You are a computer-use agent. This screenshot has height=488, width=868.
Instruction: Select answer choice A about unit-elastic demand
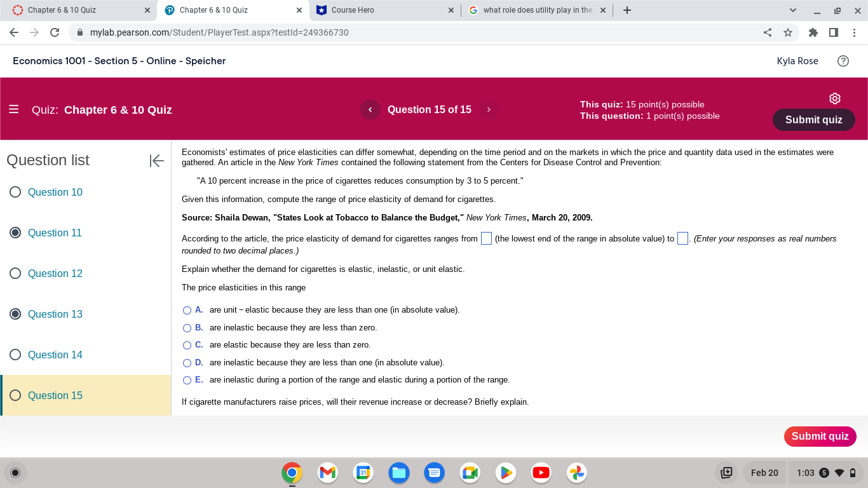[187, 310]
